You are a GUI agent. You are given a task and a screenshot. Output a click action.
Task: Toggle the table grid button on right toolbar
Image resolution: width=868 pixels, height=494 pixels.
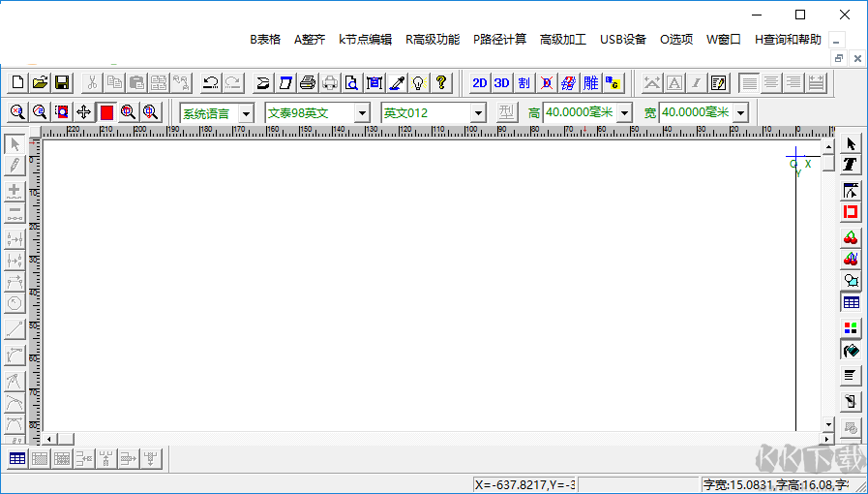click(x=851, y=303)
